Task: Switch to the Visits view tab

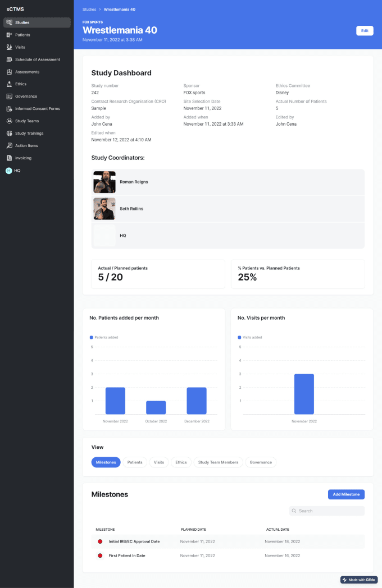Action: pos(159,462)
